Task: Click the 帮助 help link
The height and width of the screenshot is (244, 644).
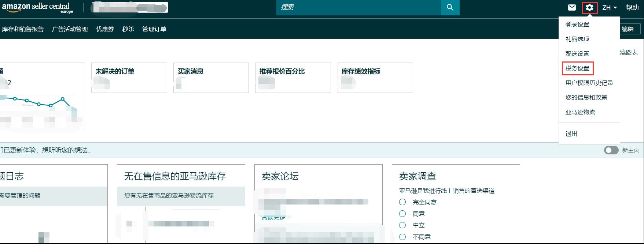Action: (632, 8)
